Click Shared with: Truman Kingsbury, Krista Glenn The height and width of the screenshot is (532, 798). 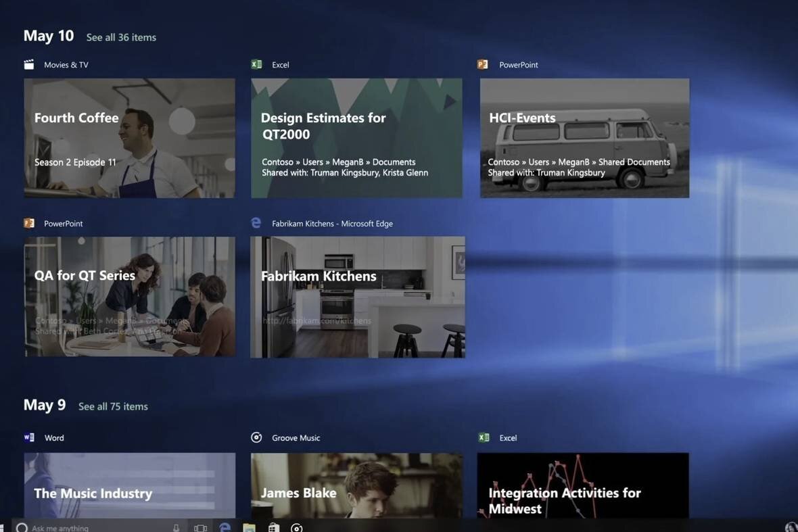click(x=345, y=173)
